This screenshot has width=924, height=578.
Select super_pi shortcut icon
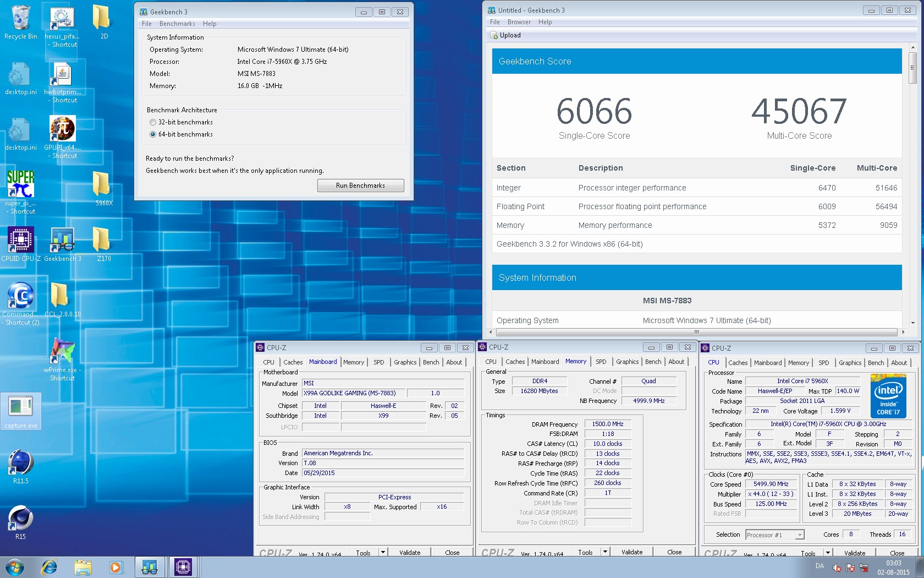[x=21, y=192]
